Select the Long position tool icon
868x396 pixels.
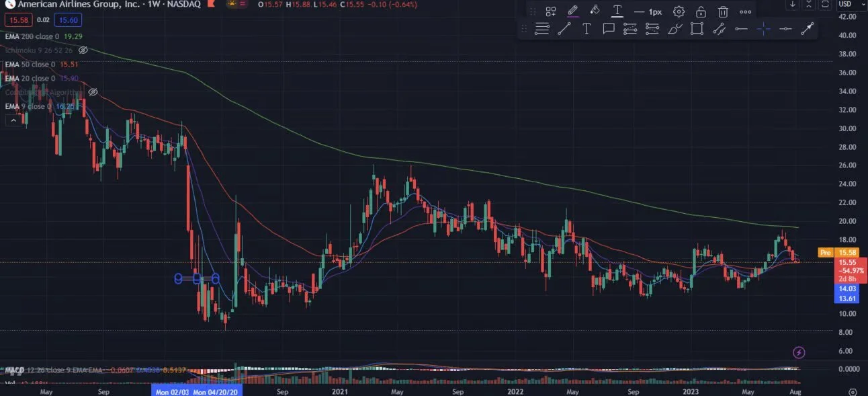630,29
